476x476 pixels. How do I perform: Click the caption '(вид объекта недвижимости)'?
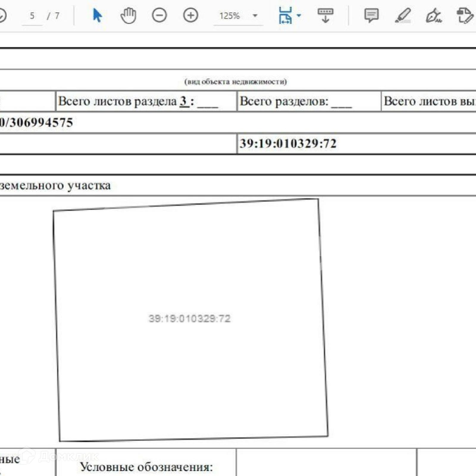[236, 82]
